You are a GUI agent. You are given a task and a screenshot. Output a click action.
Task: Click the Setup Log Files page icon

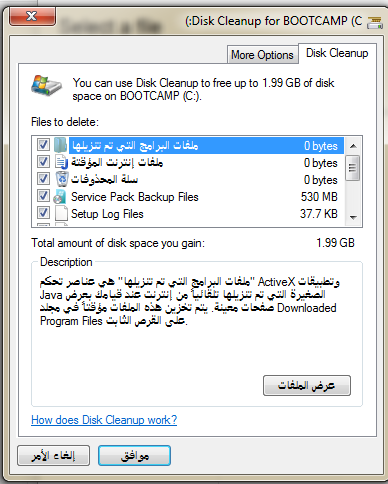pyautogui.click(x=61, y=214)
